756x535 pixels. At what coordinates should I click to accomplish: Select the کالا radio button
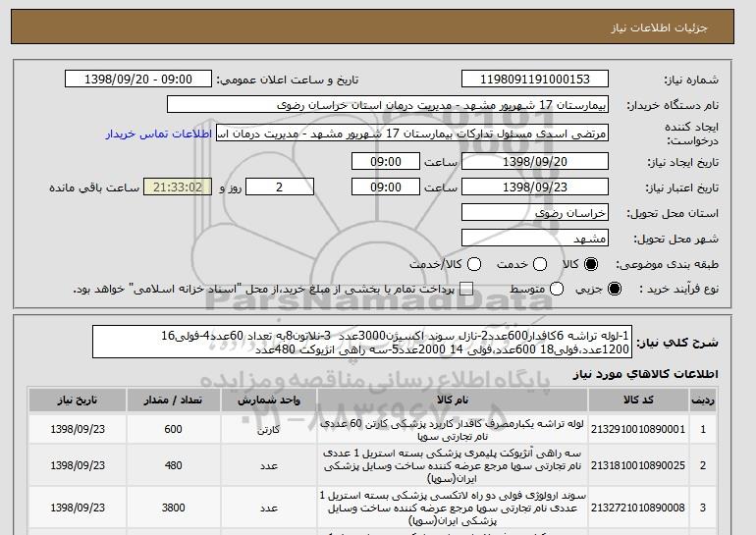(591, 264)
